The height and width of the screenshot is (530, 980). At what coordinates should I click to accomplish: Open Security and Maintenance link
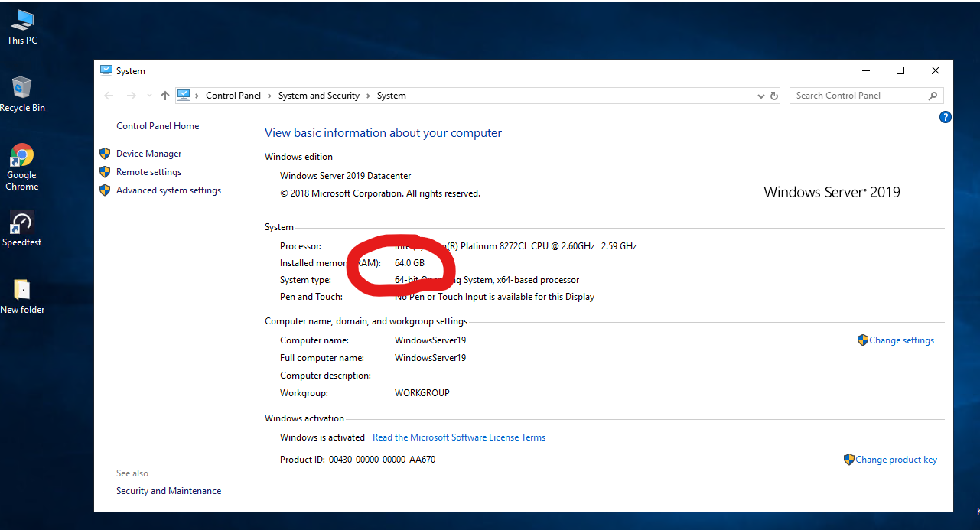[x=168, y=491]
